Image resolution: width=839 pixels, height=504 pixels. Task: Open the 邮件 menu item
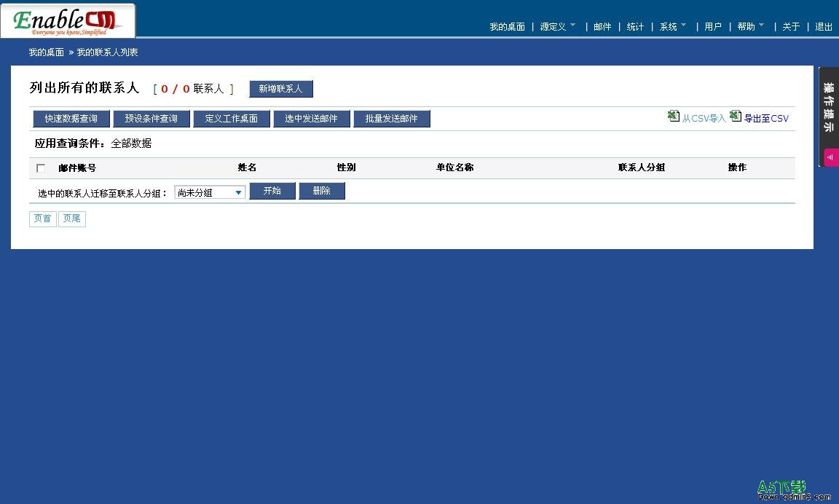coord(602,26)
